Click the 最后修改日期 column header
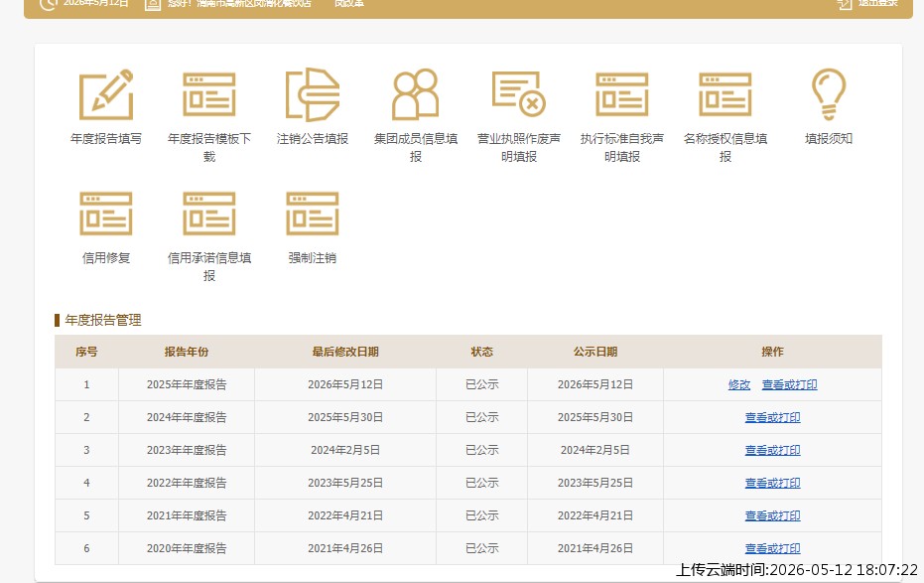924x583 pixels. (345, 352)
